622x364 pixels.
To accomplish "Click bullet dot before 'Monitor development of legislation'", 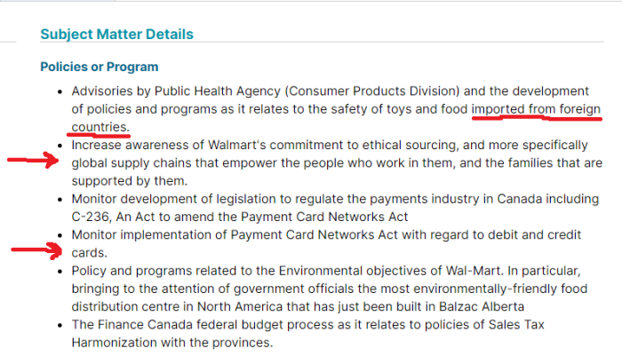I will pos(60,200).
